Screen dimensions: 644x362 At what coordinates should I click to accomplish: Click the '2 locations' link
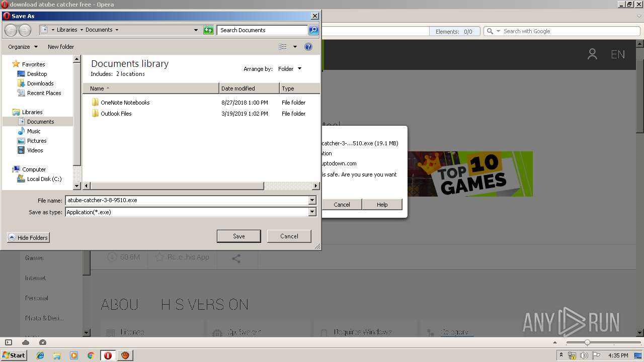point(130,74)
